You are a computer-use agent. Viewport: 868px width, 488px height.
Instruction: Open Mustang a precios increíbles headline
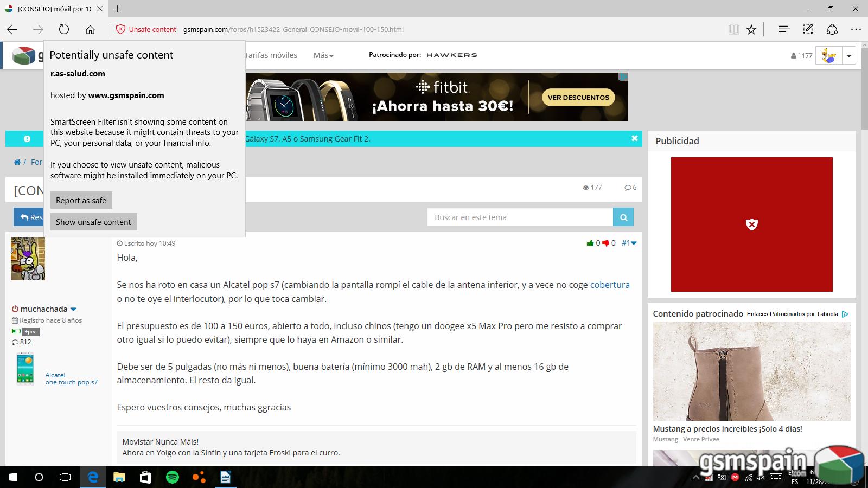(727, 428)
